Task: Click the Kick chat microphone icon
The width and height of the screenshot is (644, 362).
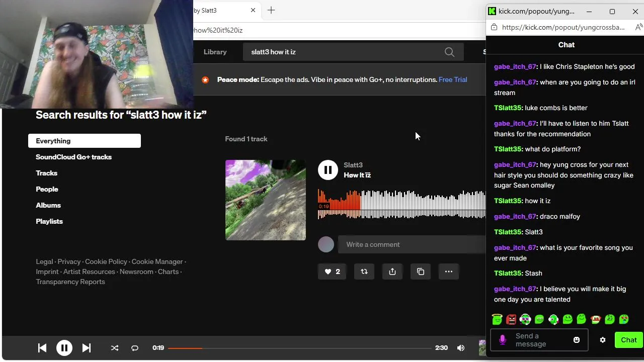Action: click(502, 340)
